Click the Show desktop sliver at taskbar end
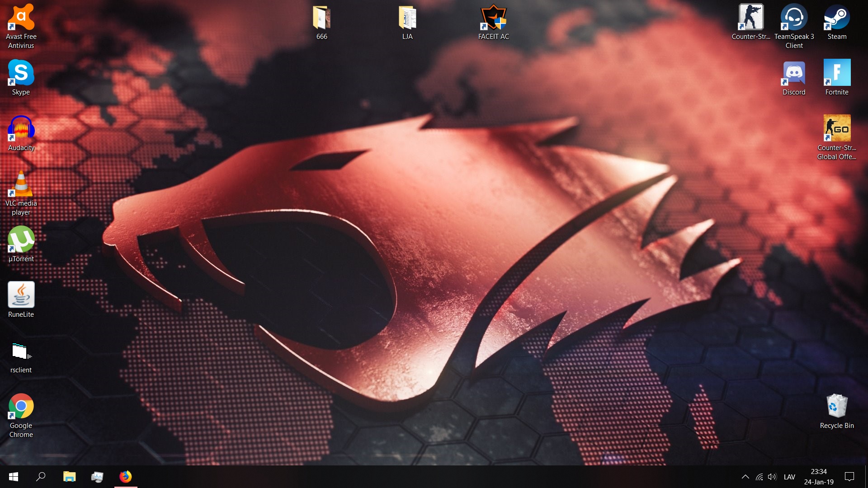Screen dimensions: 868x488 coord(866,477)
